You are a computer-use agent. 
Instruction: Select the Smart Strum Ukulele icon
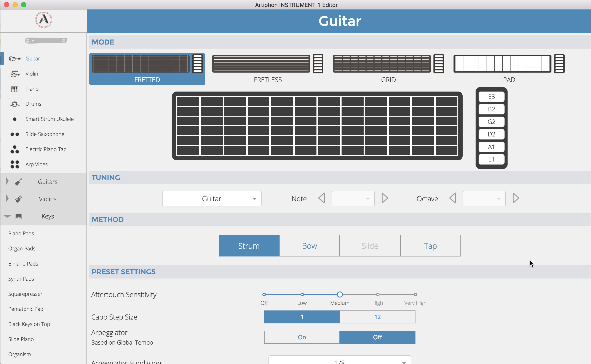(13, 119)
